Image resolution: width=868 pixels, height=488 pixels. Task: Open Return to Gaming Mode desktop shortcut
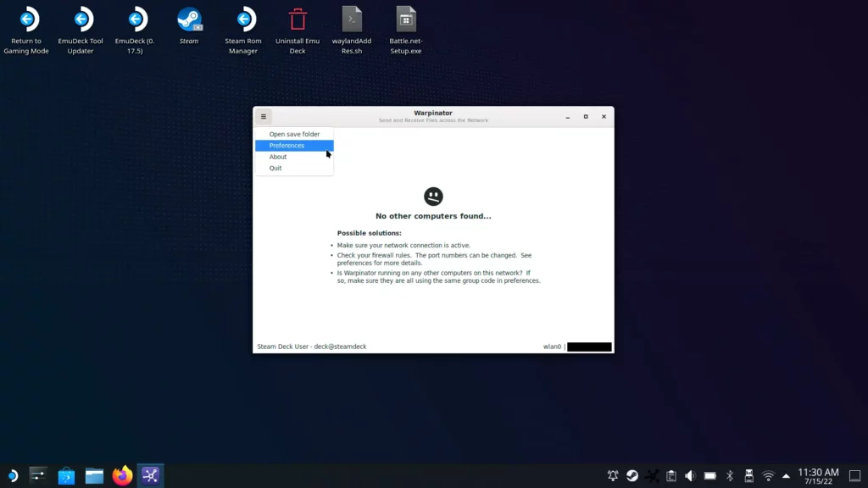[x=26, y=30]
